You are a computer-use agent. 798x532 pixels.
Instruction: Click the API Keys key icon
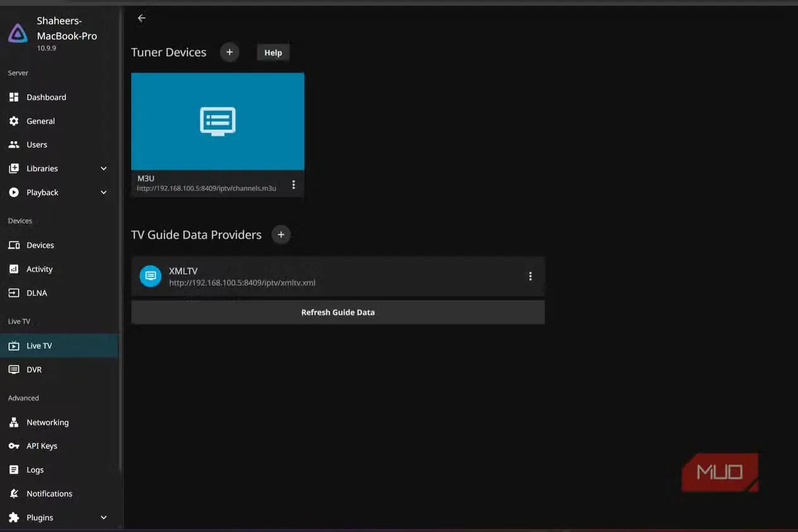pyautogui.click(x=14, y=446)
